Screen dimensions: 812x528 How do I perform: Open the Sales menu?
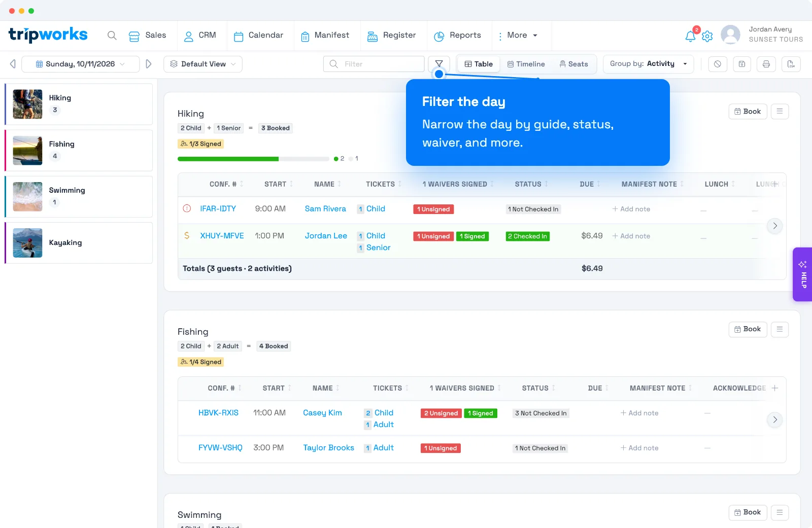tap(148, 36)
